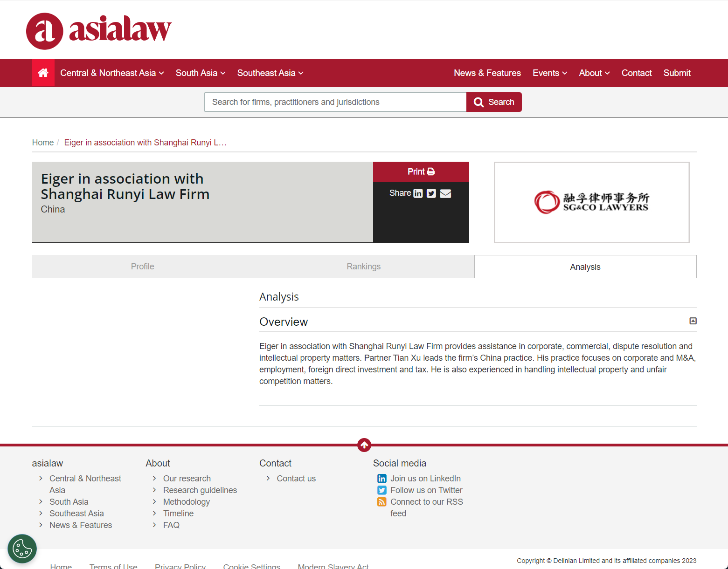Click chevron beside Central & Northeast Asia footer
This screenshot has height=569, width=728.
point(41,478)
